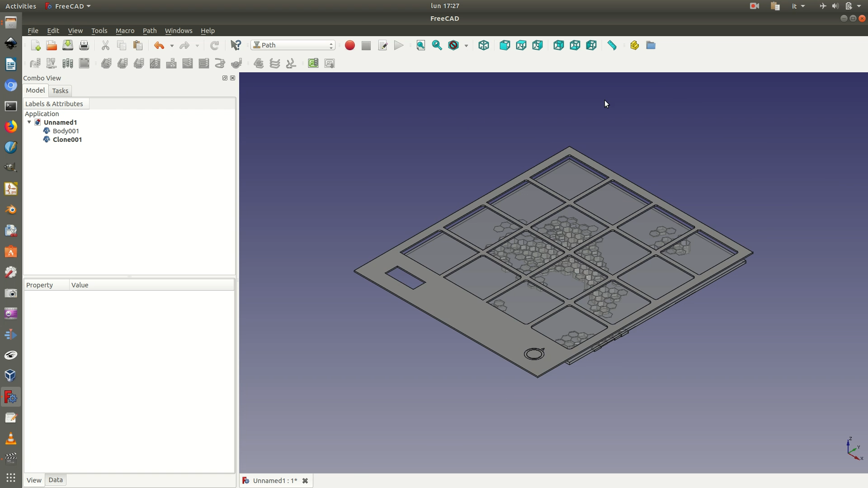
Task: Click the green Path post-process icon
Action: [x=313, y=63]
